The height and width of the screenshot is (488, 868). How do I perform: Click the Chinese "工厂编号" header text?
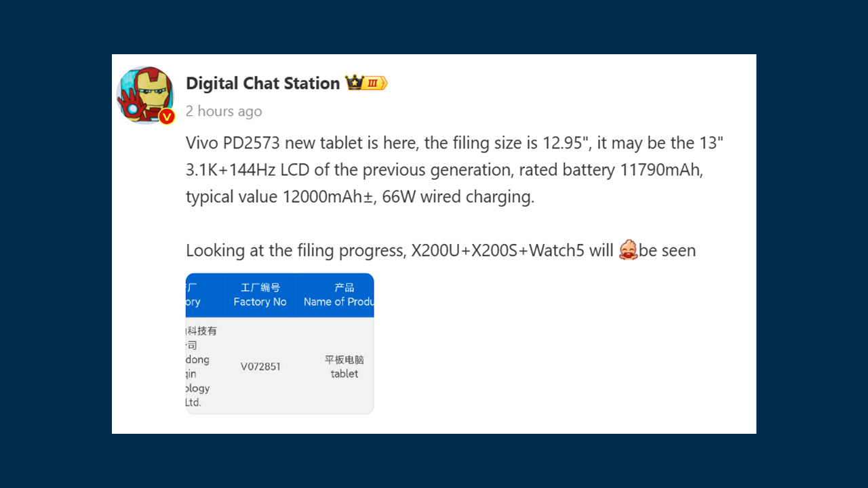pos(260,288)
